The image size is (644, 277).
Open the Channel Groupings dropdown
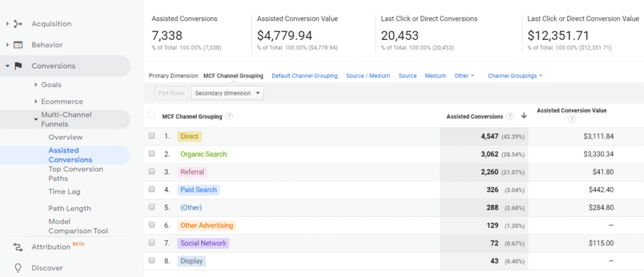point(515,76)
